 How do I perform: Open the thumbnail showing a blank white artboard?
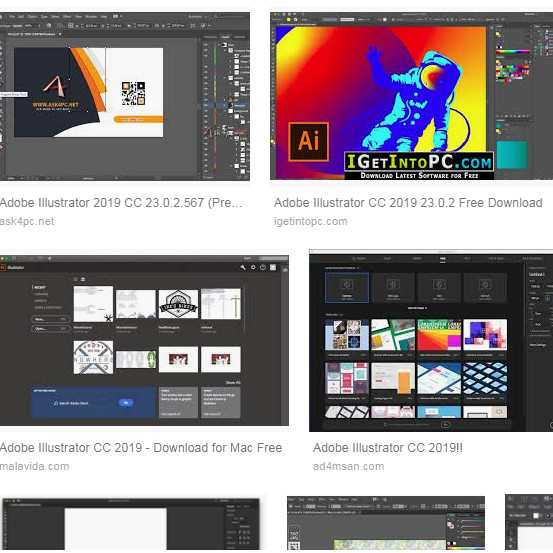131,524
